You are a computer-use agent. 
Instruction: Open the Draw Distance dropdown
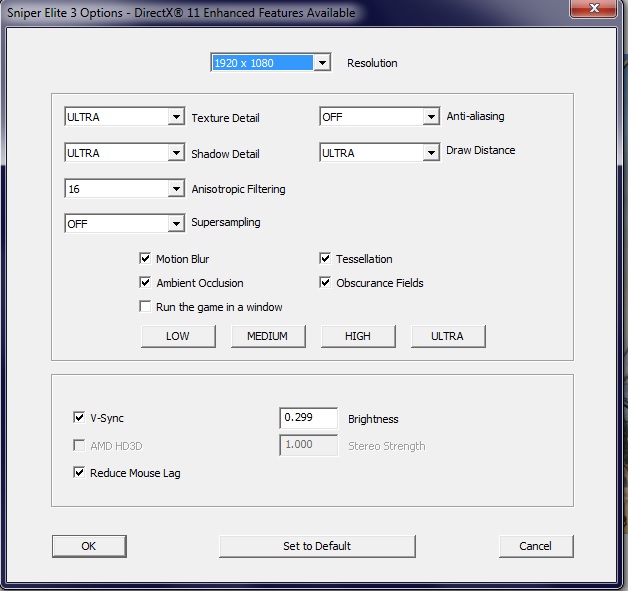click(380, 153)
